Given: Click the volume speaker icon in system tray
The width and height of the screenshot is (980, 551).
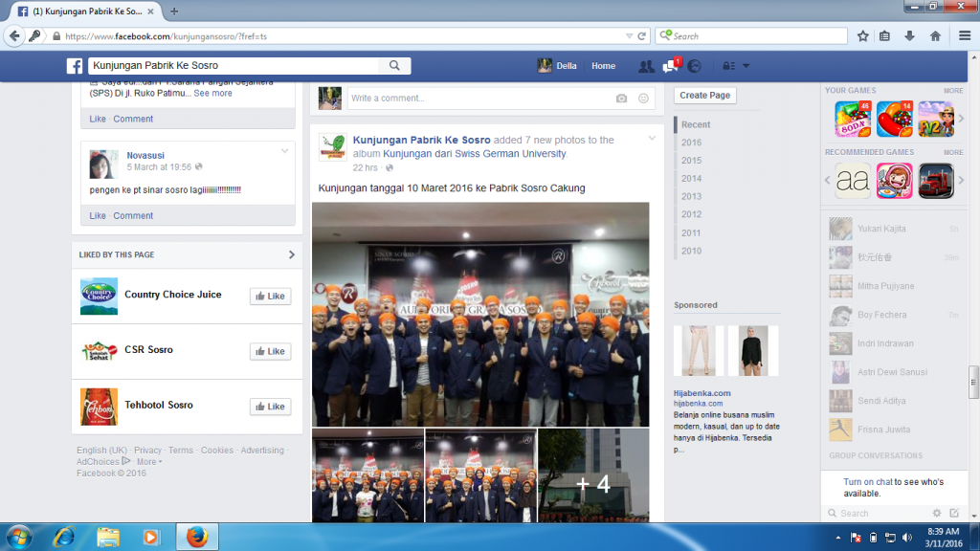Looking at the screenshot, I should tap(907, 538).
